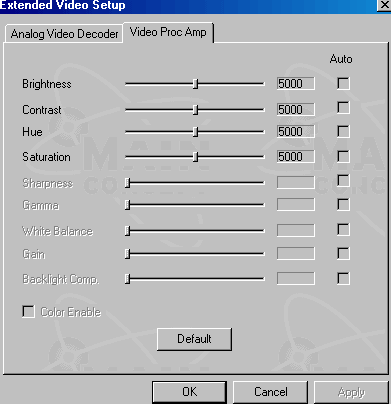
Task: Click the Hue value field
Action: coord(296,131)
